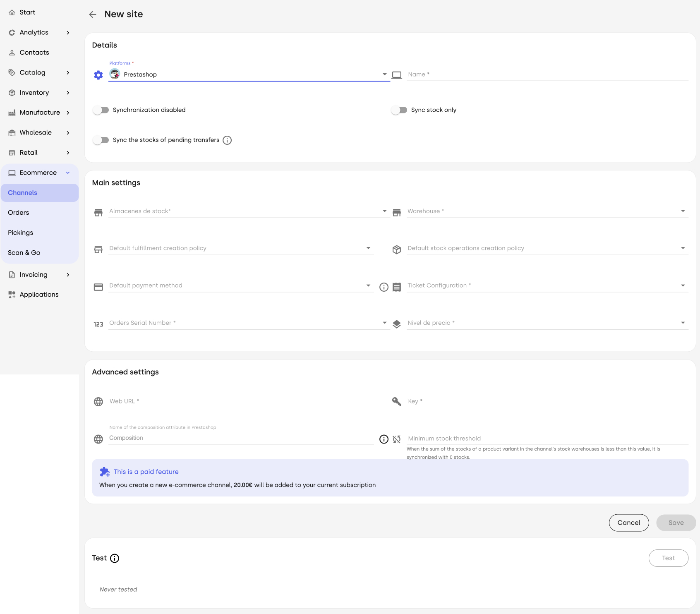
Task: Click the box icon beside stock operations policy
Action: (397, 249)
